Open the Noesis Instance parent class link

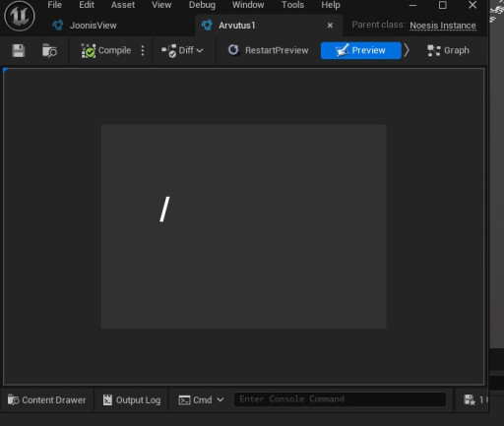pos(443,26)
